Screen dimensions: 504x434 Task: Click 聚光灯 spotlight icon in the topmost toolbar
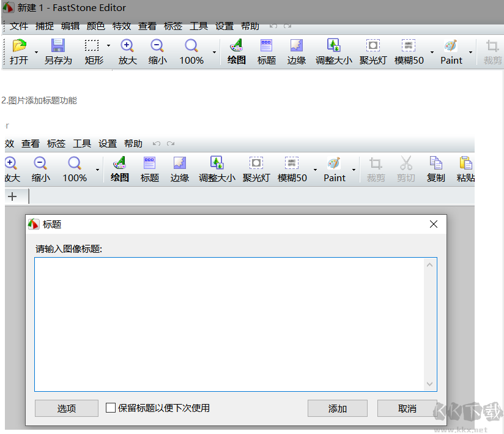372,47
